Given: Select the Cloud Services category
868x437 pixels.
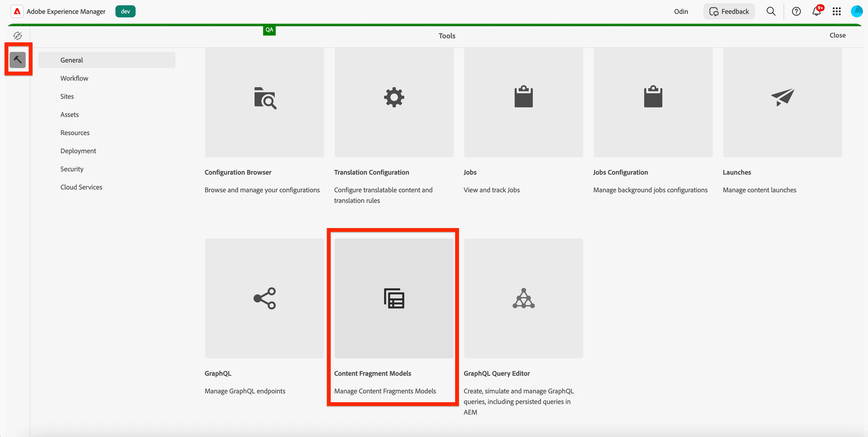Looking at the screenshot, I should [x=81, y=187].
